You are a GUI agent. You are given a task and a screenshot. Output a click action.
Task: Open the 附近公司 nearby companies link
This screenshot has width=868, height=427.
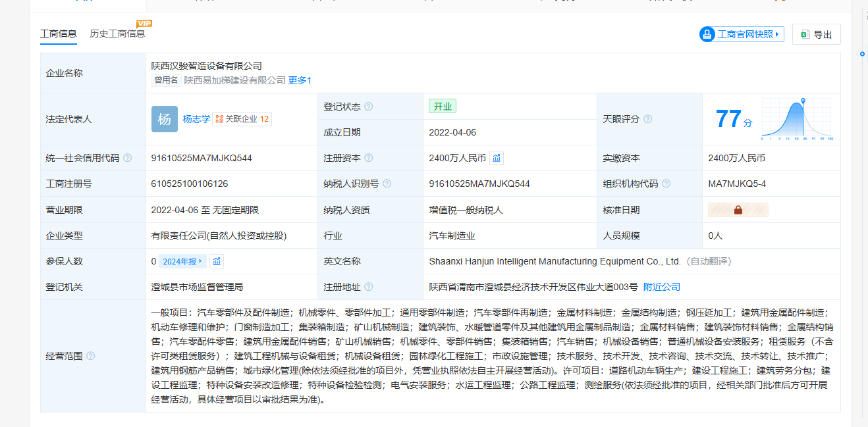coord(661,287)
